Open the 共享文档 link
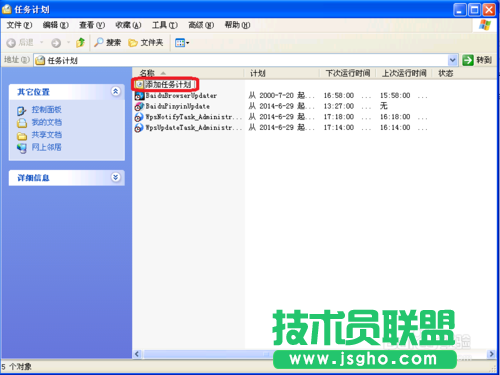 [47, 135]
